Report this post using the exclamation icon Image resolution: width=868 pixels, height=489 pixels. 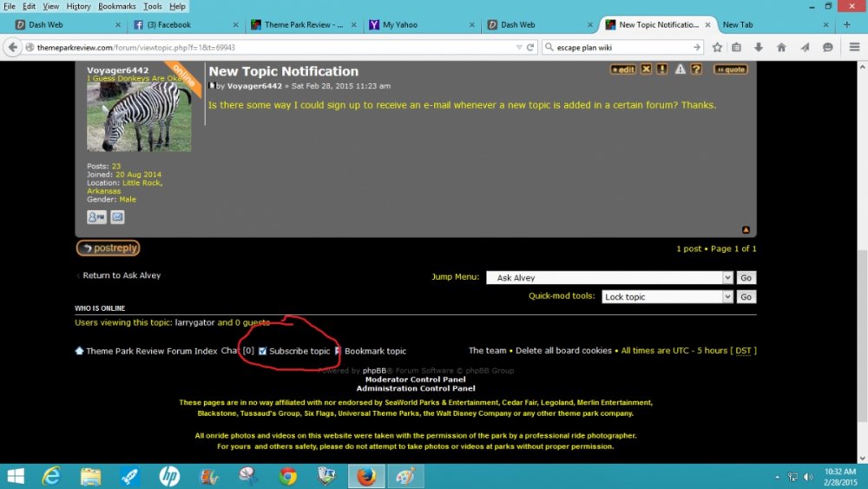pos(661,69)
